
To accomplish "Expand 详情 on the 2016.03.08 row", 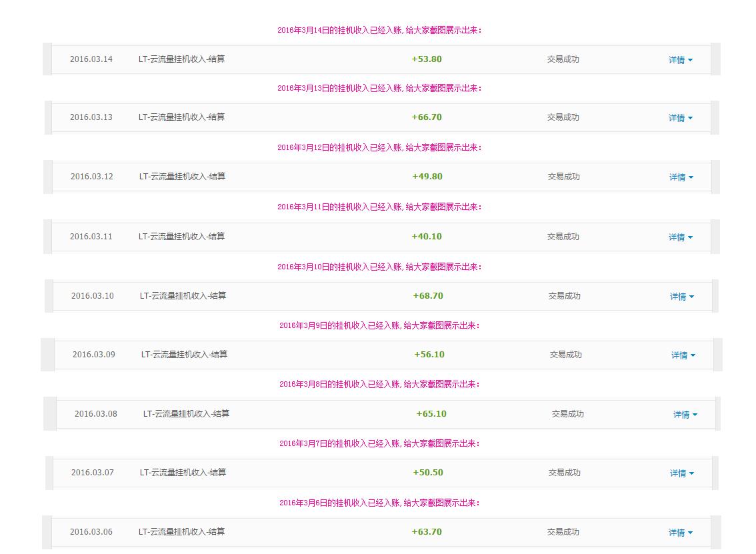I will (x=685, y=414).
